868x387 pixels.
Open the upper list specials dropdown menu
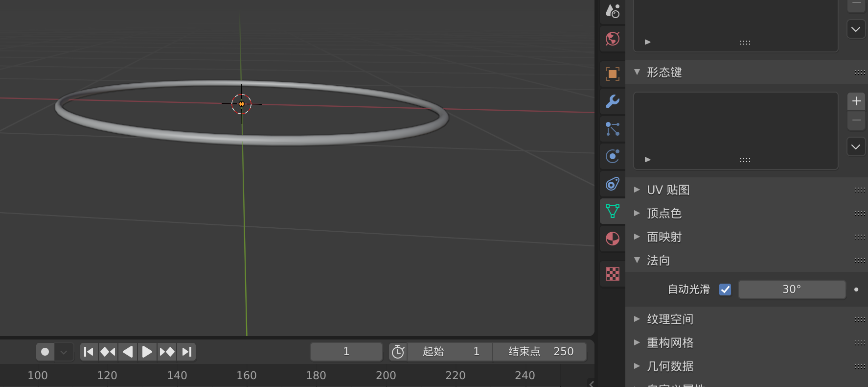(x=856, y=29)
